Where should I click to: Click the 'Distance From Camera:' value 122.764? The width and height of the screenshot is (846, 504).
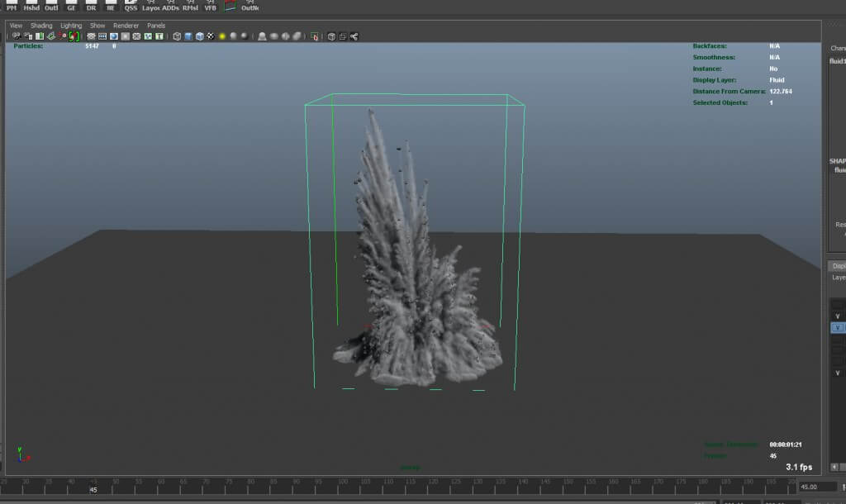pyautogui.click(x=781, y=91)
